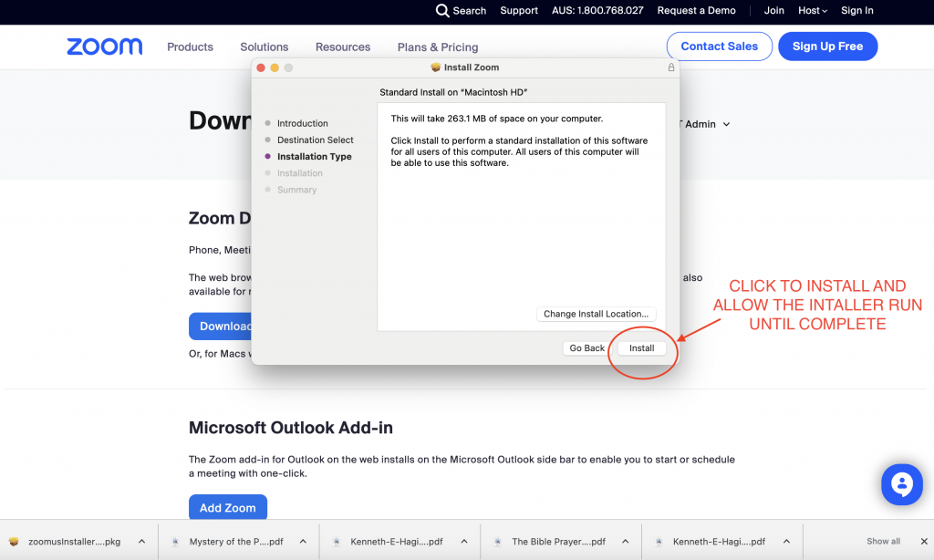Click the Search magnifier icon

point(442,11)
